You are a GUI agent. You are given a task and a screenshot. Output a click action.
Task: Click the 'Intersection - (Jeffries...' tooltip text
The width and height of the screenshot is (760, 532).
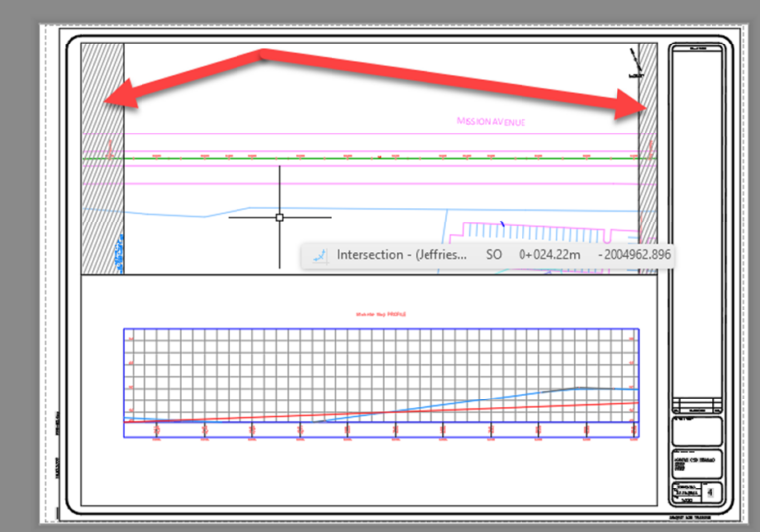(x=402, y=255)
